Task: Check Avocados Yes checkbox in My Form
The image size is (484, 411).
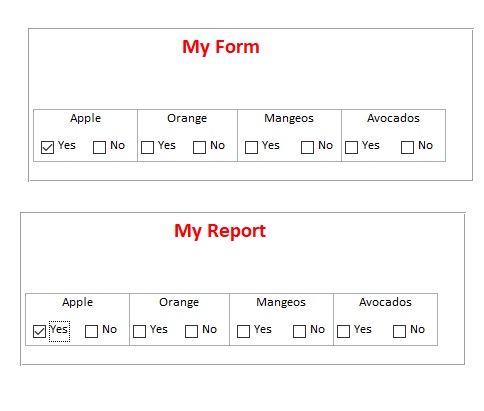Action: (x=351, y=147)
